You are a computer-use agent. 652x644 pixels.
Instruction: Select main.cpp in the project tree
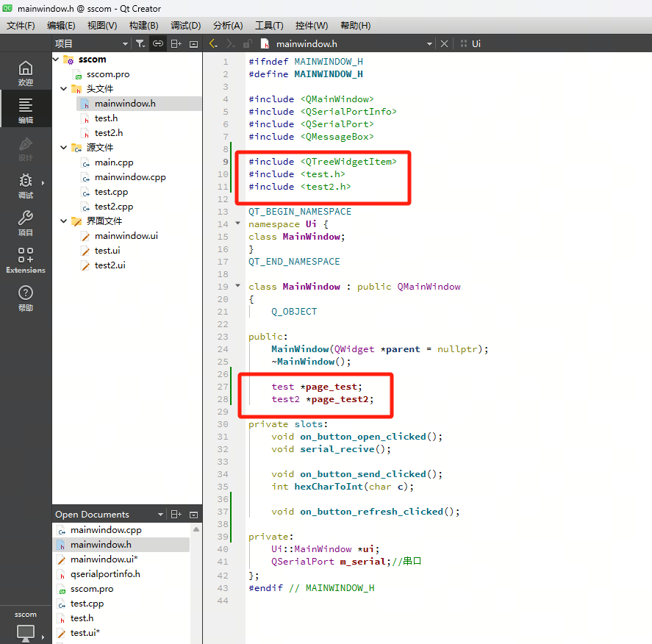click(113, 162)
